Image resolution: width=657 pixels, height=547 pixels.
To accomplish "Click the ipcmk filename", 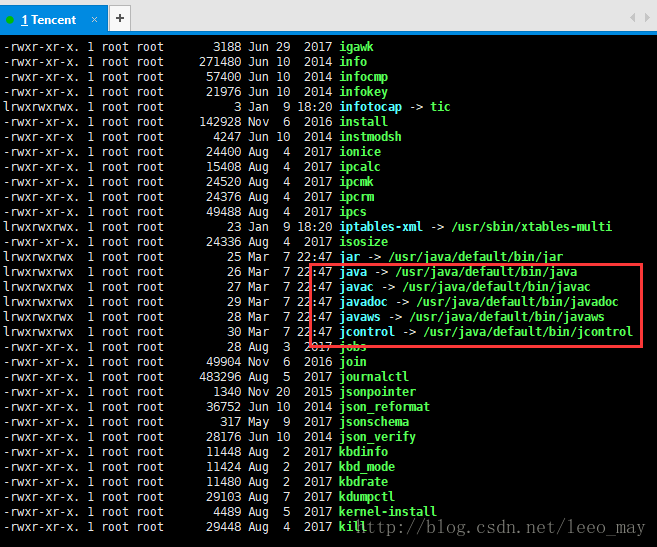I will [x=356, y=182].
